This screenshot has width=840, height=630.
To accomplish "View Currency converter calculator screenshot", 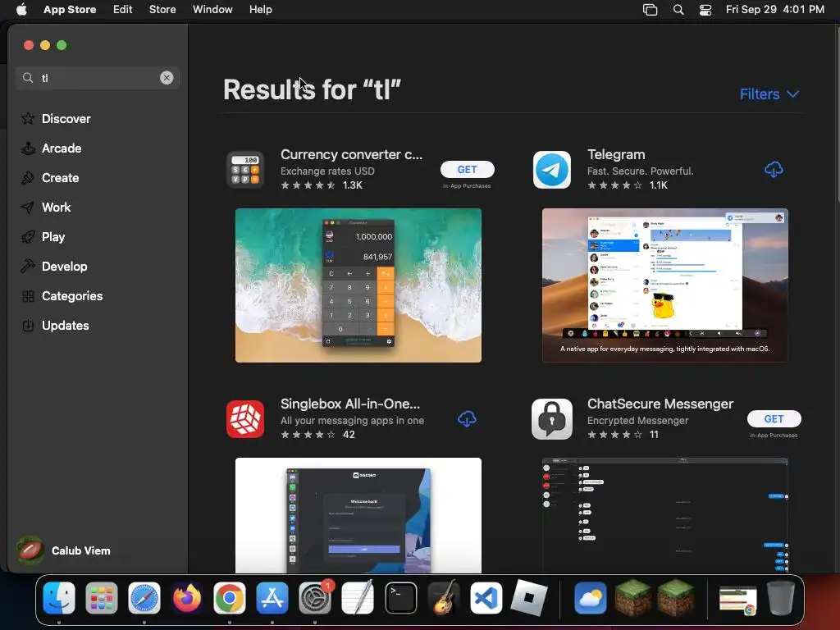I will click(x=358, y=285).
